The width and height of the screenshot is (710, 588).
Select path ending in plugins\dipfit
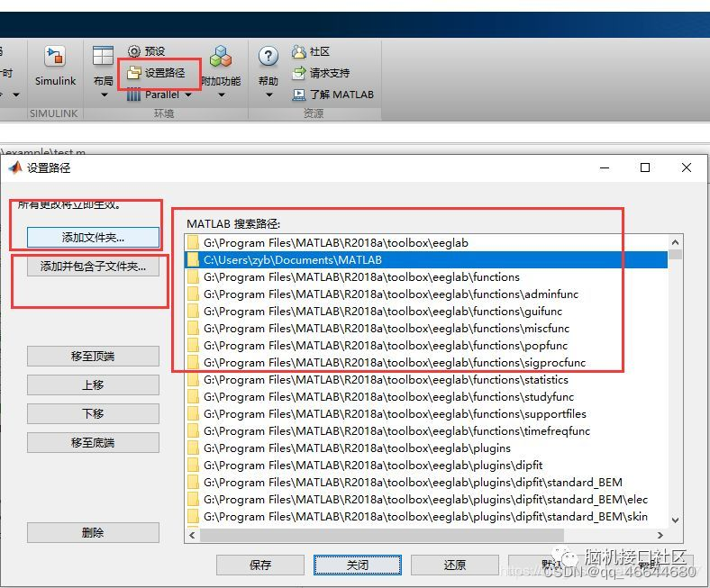point(426,466)
